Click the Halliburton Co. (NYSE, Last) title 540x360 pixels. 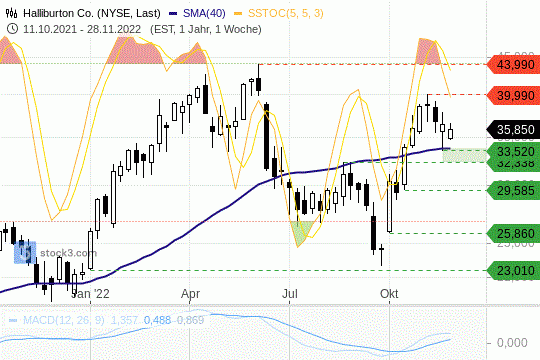tap(92, 13)
